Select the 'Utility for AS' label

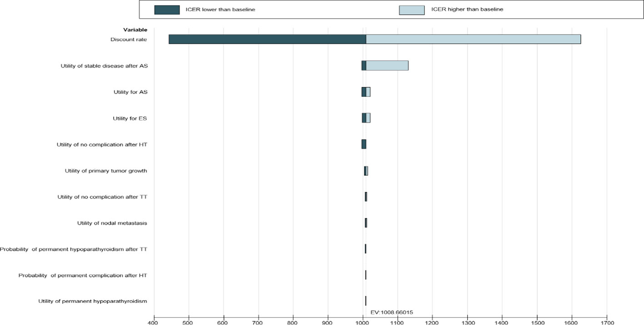point(130,92)
